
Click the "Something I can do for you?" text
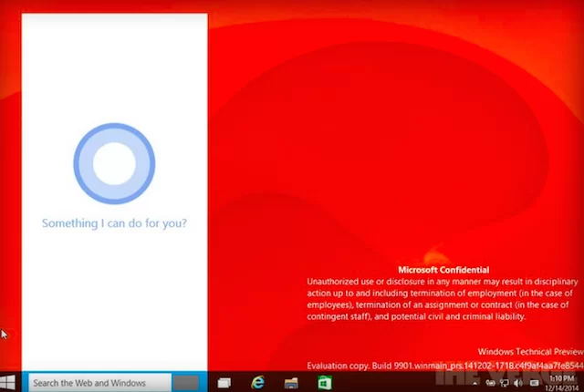click(115, 222)
